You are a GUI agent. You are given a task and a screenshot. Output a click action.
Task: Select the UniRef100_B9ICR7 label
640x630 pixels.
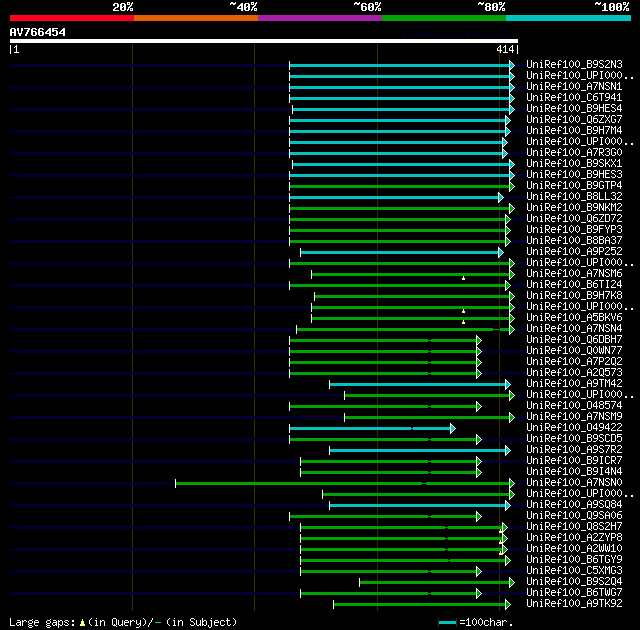point(574,461)
